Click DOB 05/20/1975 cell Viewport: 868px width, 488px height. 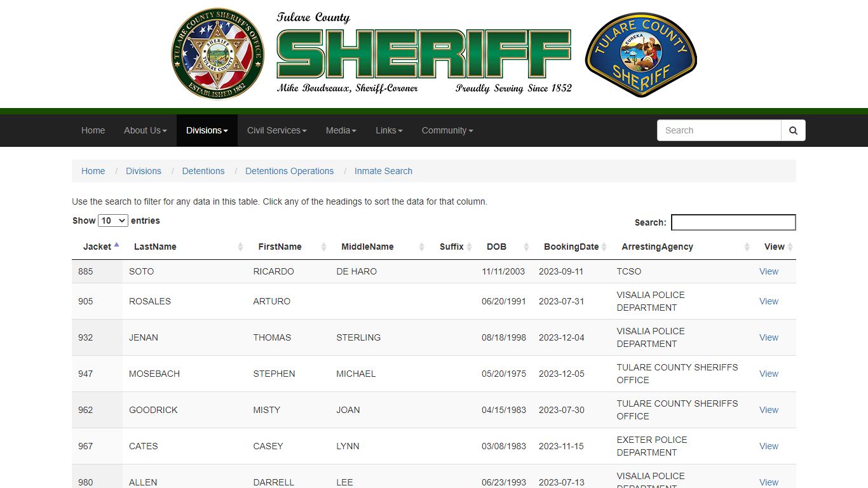(504, 374)
